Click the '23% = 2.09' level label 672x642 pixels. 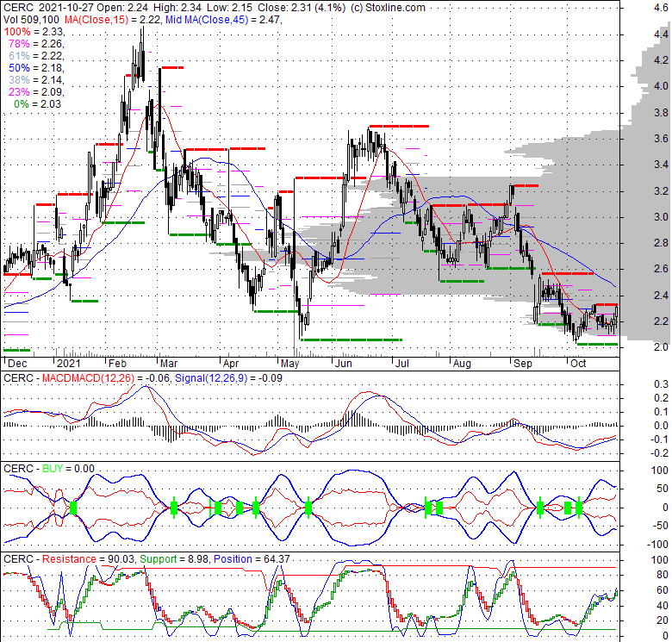tap(36, 91)
